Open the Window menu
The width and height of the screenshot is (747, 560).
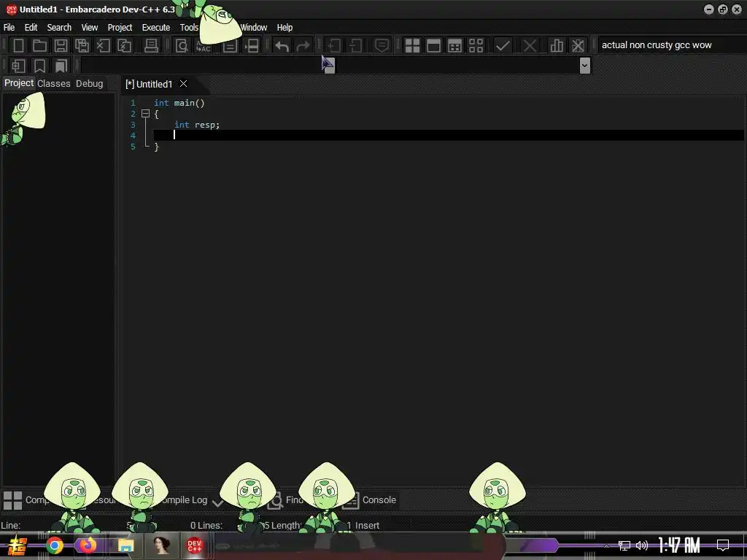point(253,27)
